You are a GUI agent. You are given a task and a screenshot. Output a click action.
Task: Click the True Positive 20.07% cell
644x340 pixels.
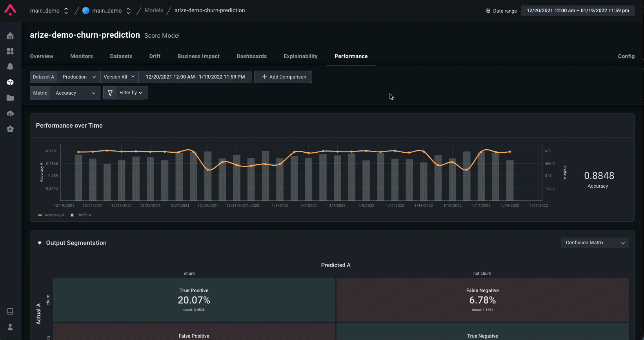pyautogui.click(x=194, y=300)
